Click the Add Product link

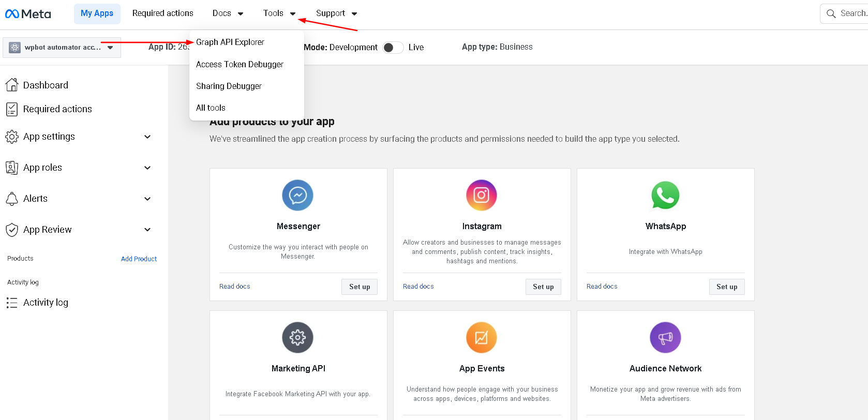click(139, 259)
